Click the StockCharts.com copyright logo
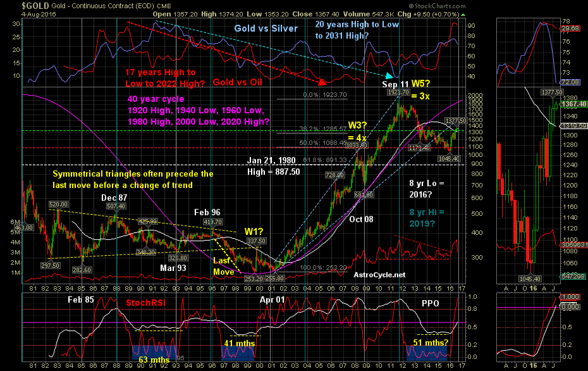 [x=438, y=6]
